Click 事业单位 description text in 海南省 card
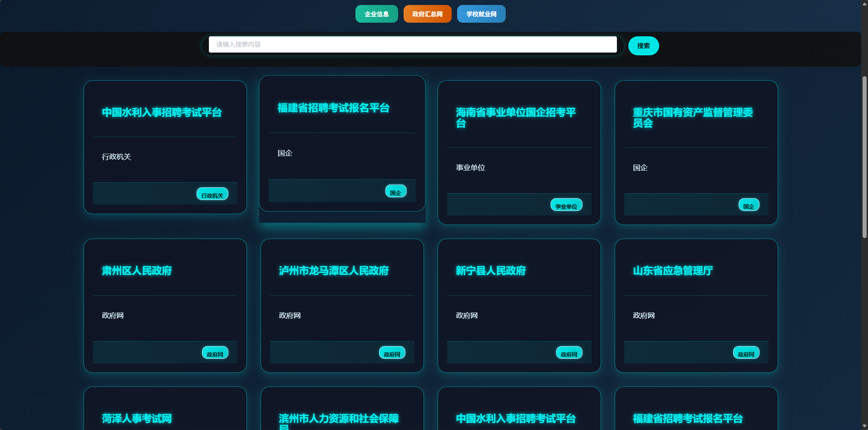Viewport: 868px width, 430px height. click(x=470, y=168)
